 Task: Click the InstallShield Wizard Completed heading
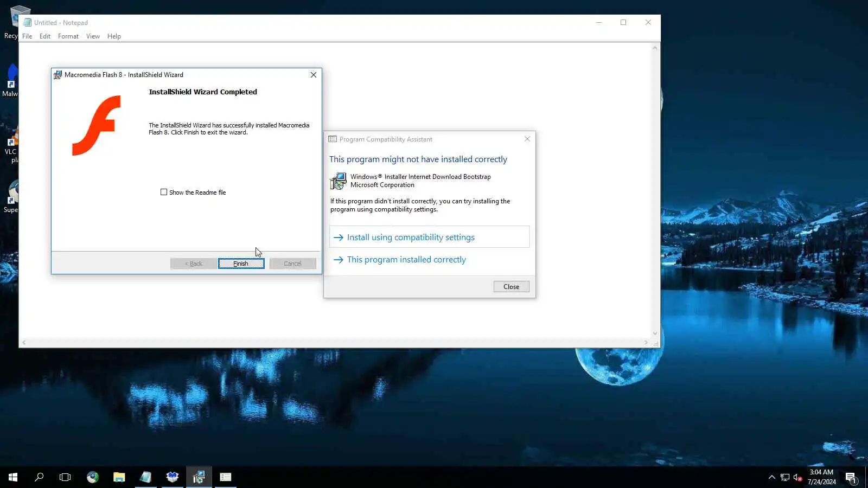[203, 92]
